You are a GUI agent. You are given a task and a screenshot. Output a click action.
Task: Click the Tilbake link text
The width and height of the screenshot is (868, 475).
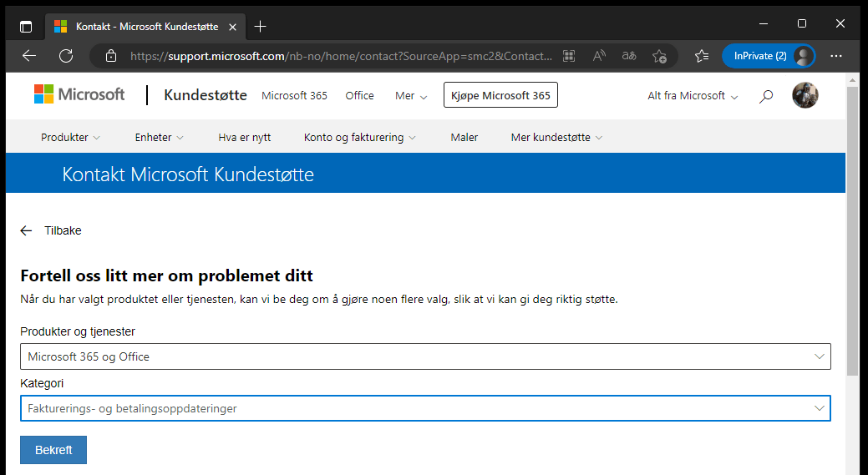pyautogui.click(x=63, y=230)
